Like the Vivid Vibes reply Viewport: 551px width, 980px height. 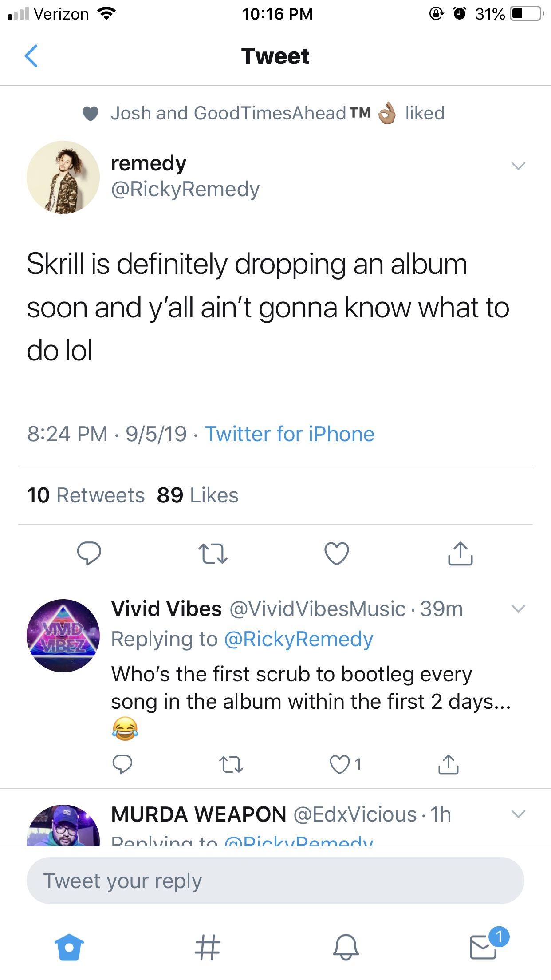click(340, 764)
